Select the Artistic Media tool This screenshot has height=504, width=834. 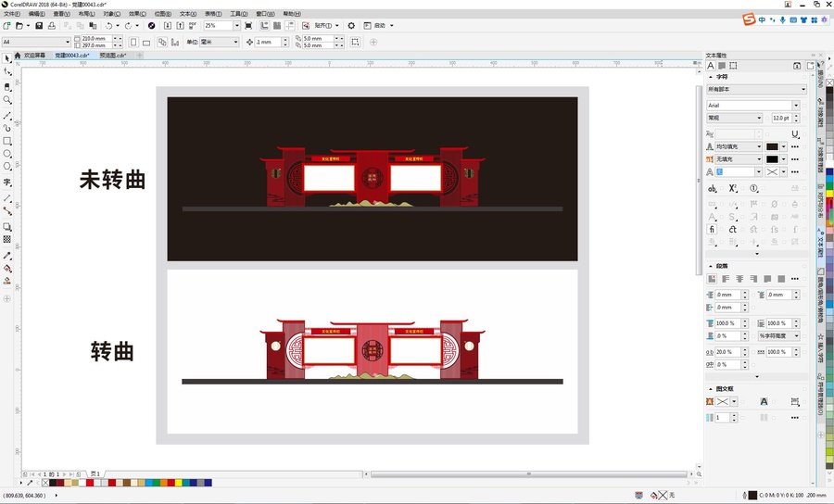(6, 128)
